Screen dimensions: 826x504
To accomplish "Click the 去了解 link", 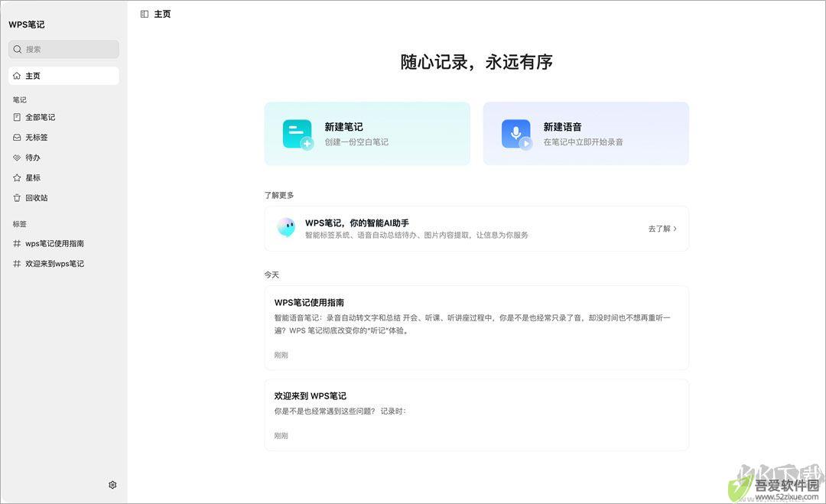I will (x=659, y=229).
